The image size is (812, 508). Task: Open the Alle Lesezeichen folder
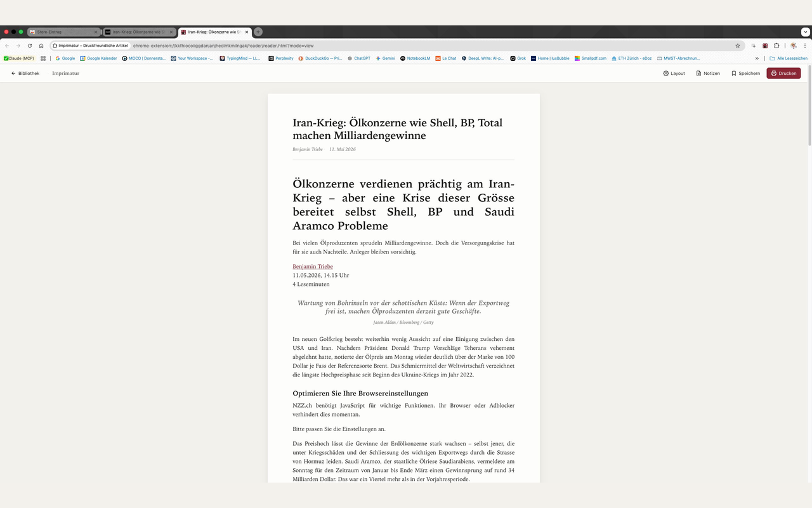click(789, 58)
